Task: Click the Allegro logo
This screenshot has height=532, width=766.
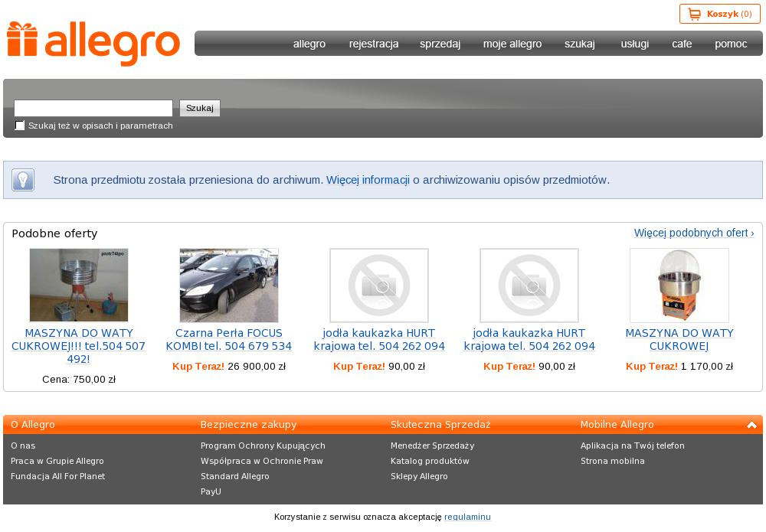Action: pos(93,44)
